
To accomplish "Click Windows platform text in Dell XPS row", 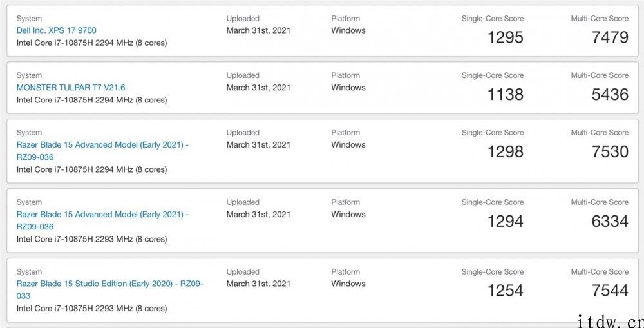I will (x=348, y=30).
